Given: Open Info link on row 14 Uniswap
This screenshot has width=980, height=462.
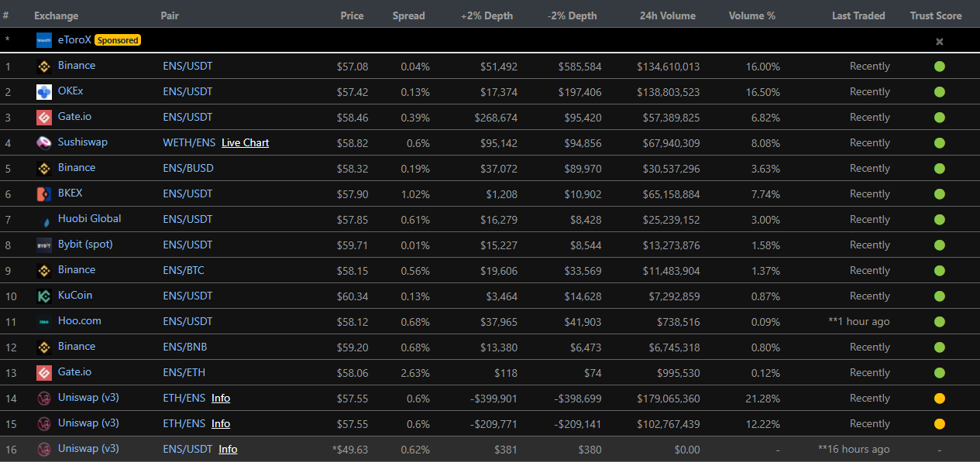Looking at the screenshot, I should coord(221,399).
